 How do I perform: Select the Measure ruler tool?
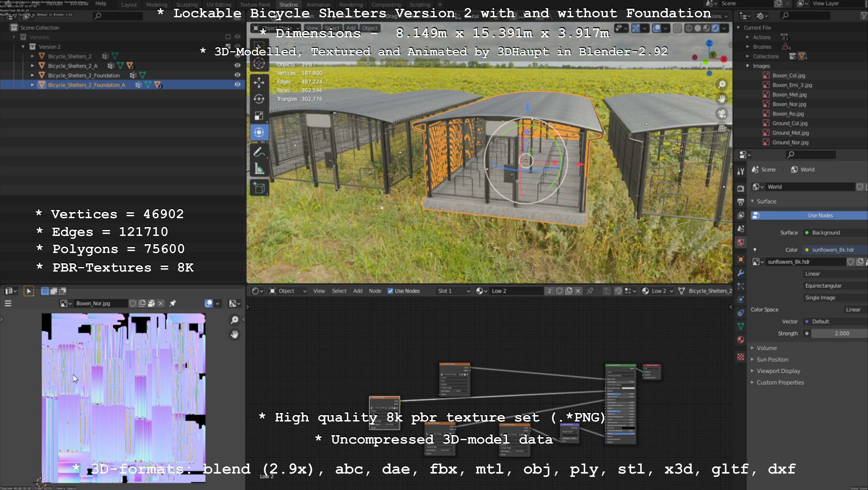259,169
